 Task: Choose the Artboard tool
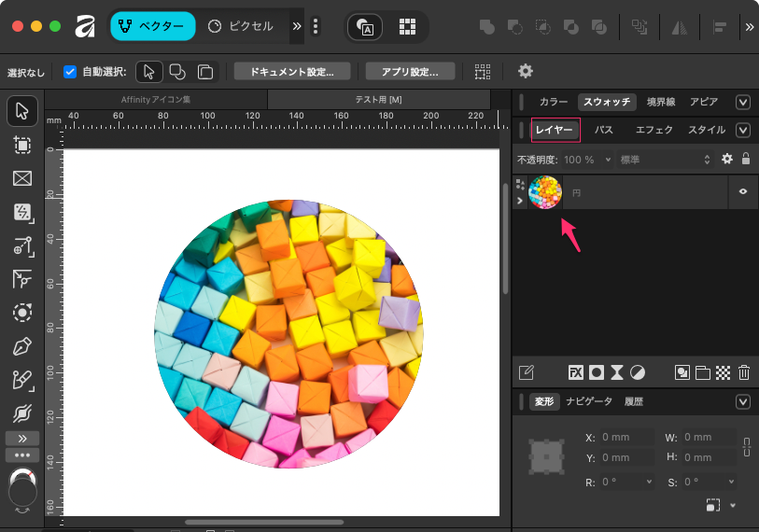pos(22,145)
